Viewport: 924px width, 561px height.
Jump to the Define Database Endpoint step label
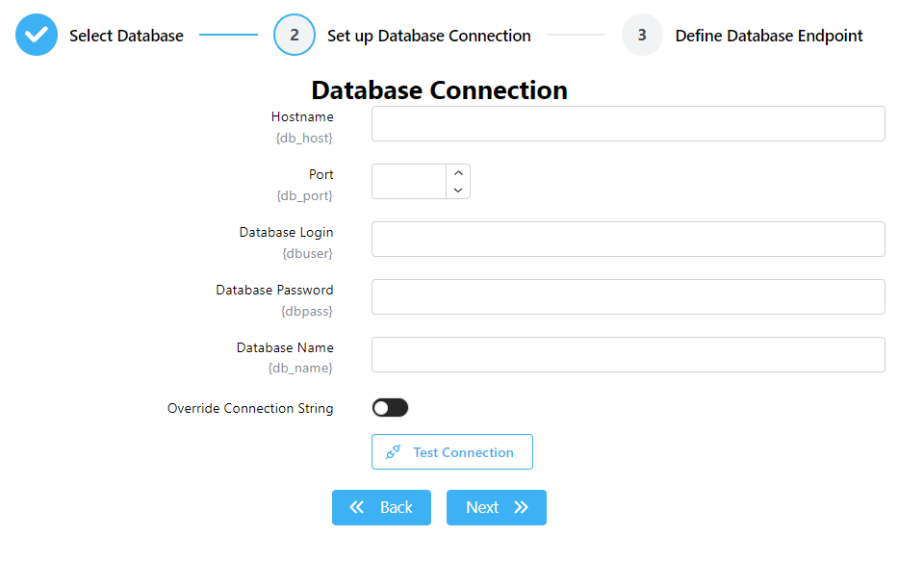[x=768, y=36]
